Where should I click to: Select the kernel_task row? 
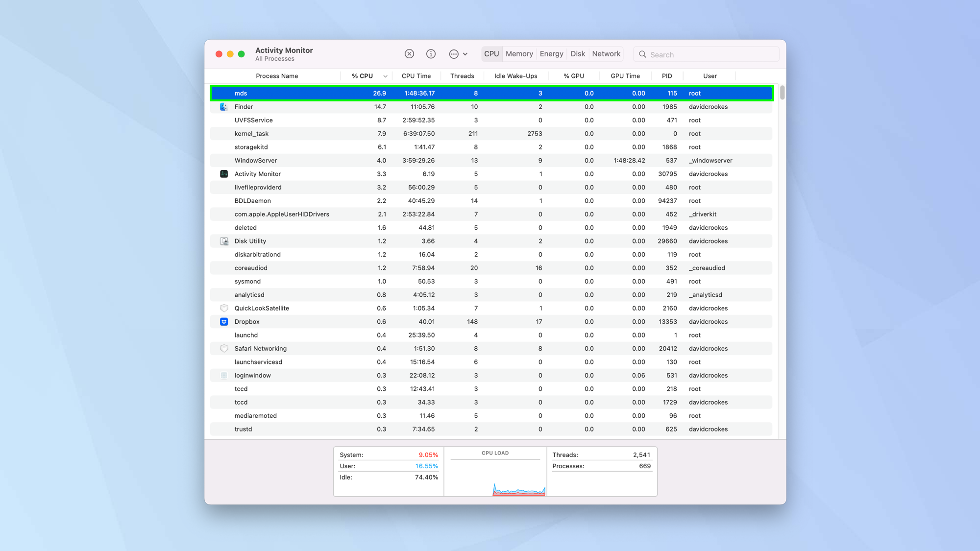[x=491, y=134]
